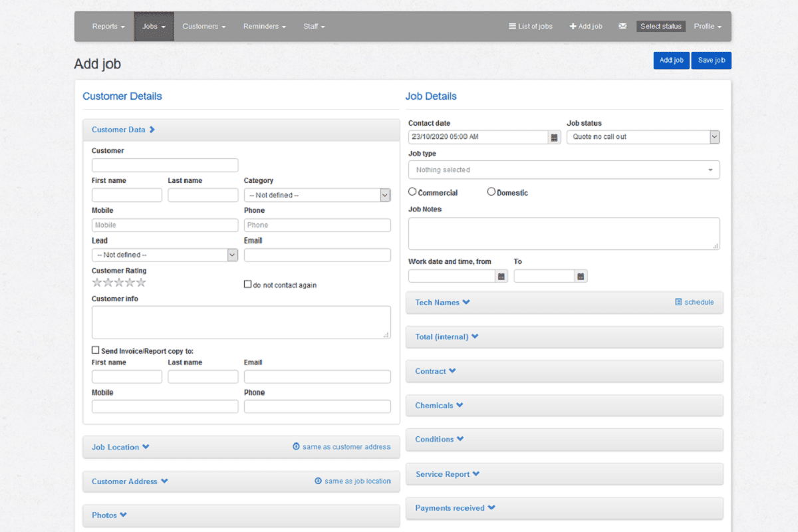Click the customer First name field
Screen dimensions: 798x532
127,195
